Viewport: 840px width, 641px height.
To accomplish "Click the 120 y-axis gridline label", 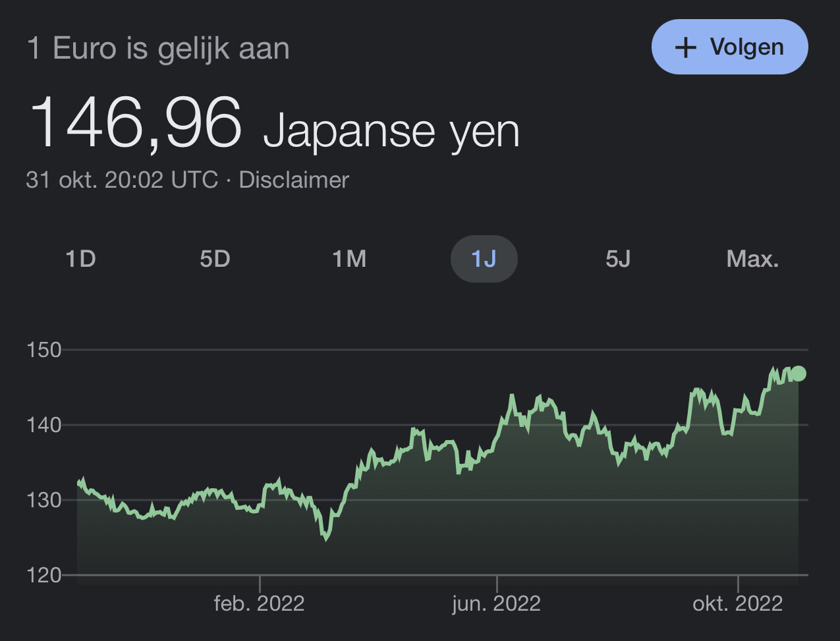I will (x=44, y=575).
